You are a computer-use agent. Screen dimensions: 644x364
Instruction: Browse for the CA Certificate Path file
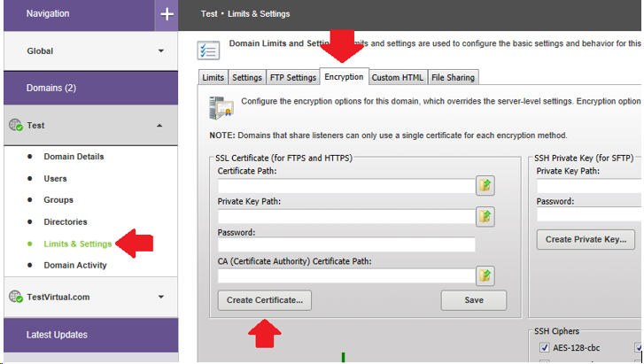(x=485, y=275)
